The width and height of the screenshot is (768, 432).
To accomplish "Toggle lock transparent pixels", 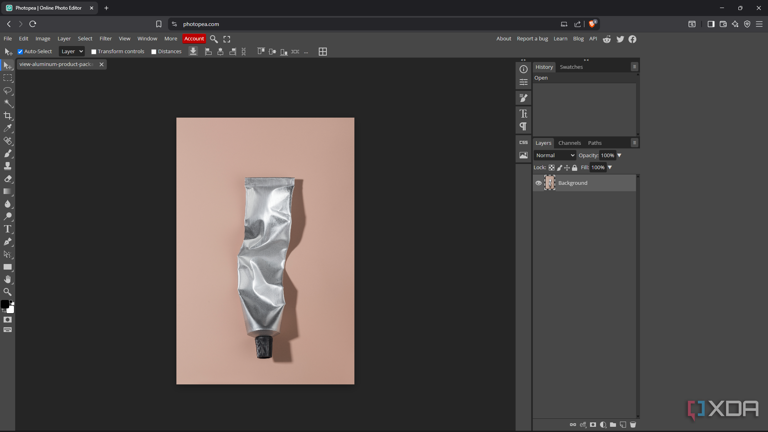I will click(x=552, y=168).
